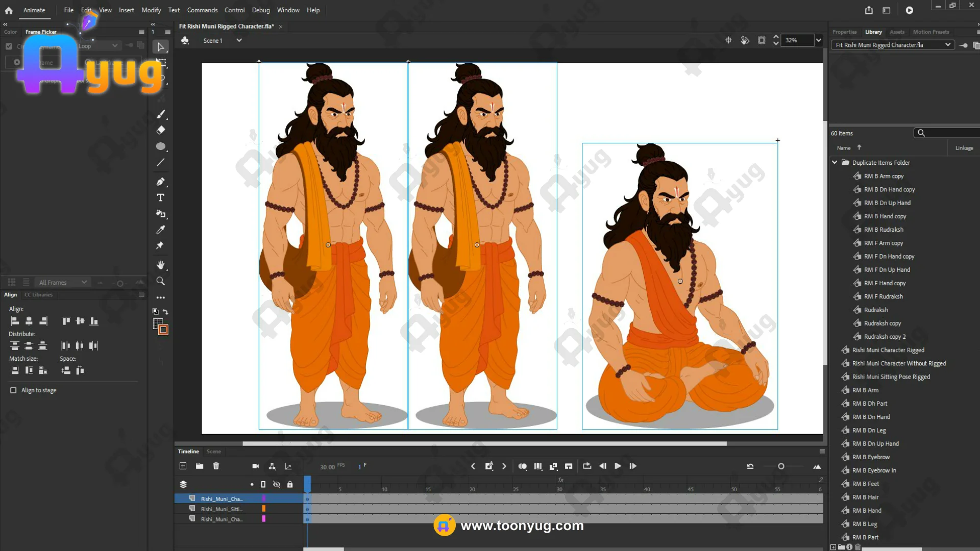The height and width of the screenshot is (551, 980).
Task: Toggle hide all layers eye icon
Action: [277, 484]
